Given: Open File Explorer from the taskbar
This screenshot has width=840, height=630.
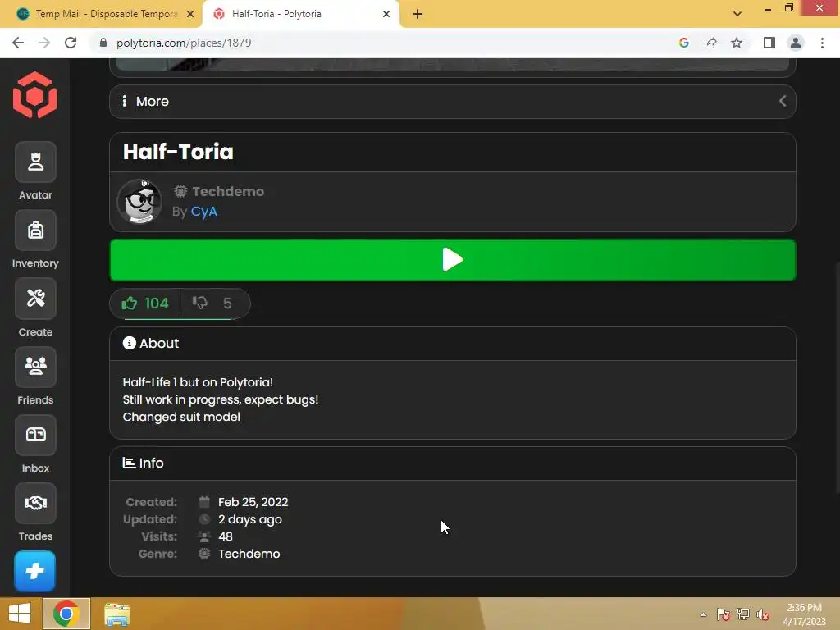Looking at the screenshot, I should click(116, 614).
